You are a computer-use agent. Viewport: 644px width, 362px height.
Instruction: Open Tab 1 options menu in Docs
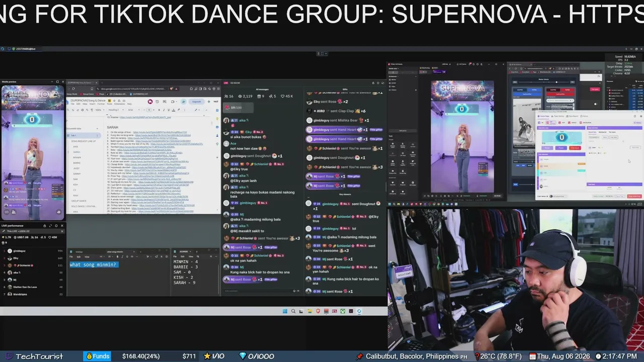pyautogui.click(x=98, y=135)
